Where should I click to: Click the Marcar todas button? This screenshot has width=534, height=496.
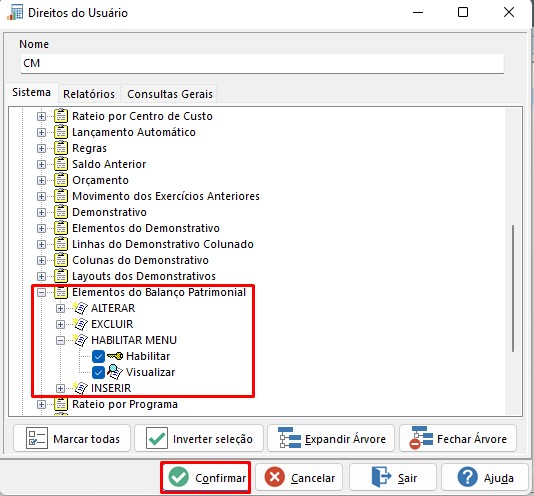click(x=72, y=439)
